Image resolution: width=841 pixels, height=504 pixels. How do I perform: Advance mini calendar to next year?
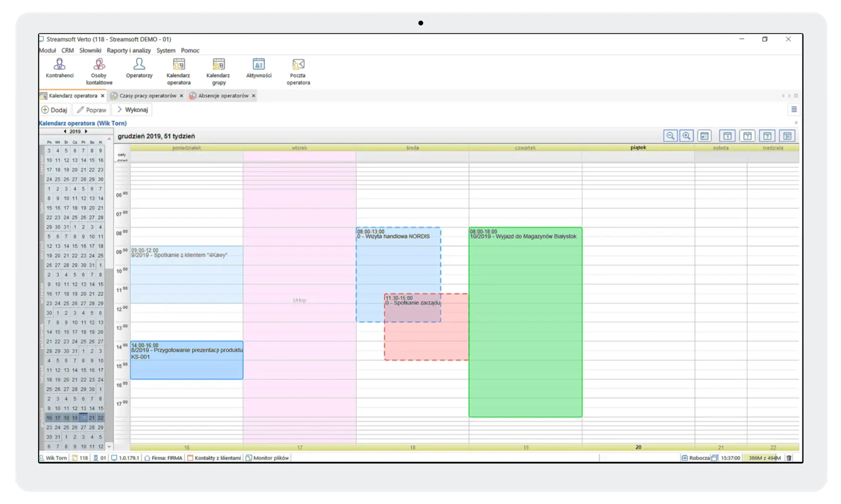tap(86, 131)
